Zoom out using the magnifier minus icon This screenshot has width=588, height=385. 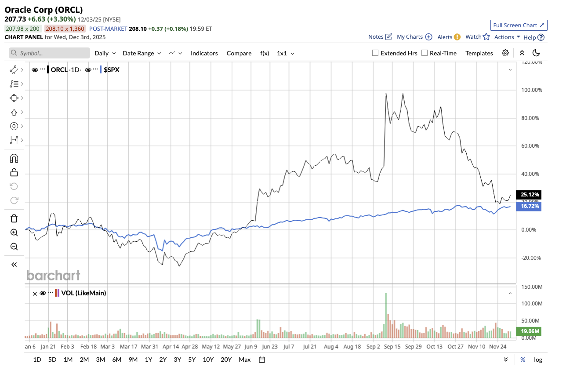tap(14, 247)
